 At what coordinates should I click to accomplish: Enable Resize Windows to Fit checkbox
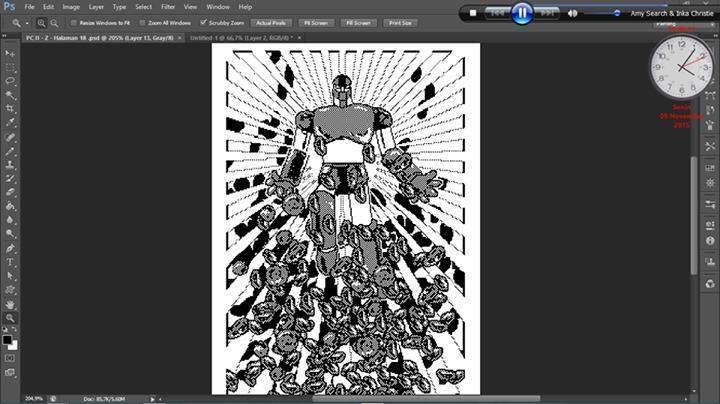75,22
